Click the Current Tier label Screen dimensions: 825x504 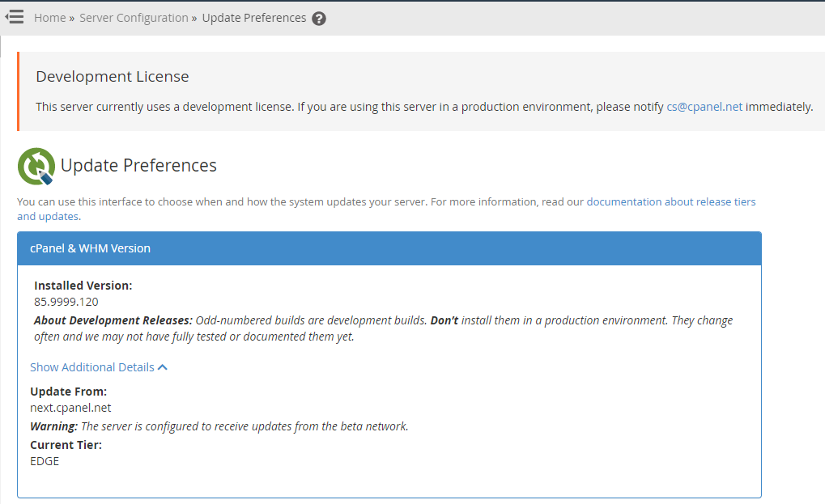[x=66, y=445]
